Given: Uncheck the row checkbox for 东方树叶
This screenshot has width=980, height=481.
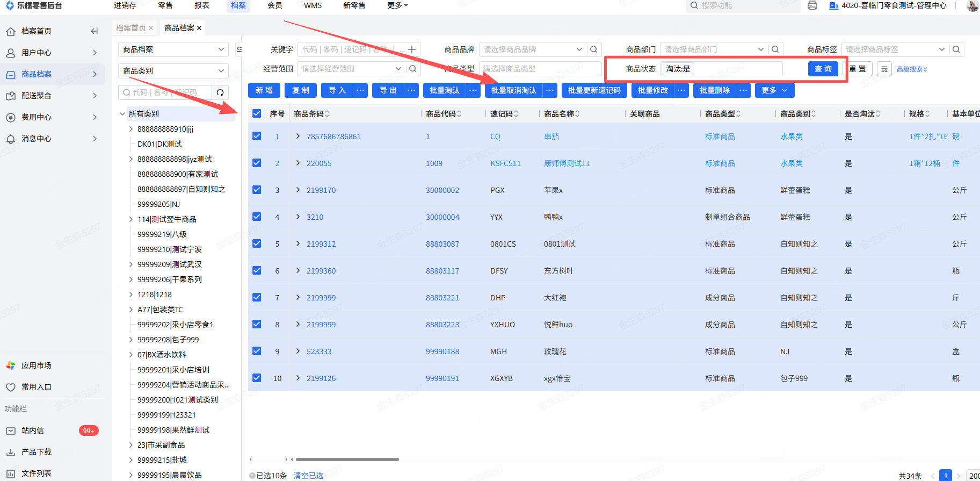Looking at the screenshot, I should [x=257, y=270].
